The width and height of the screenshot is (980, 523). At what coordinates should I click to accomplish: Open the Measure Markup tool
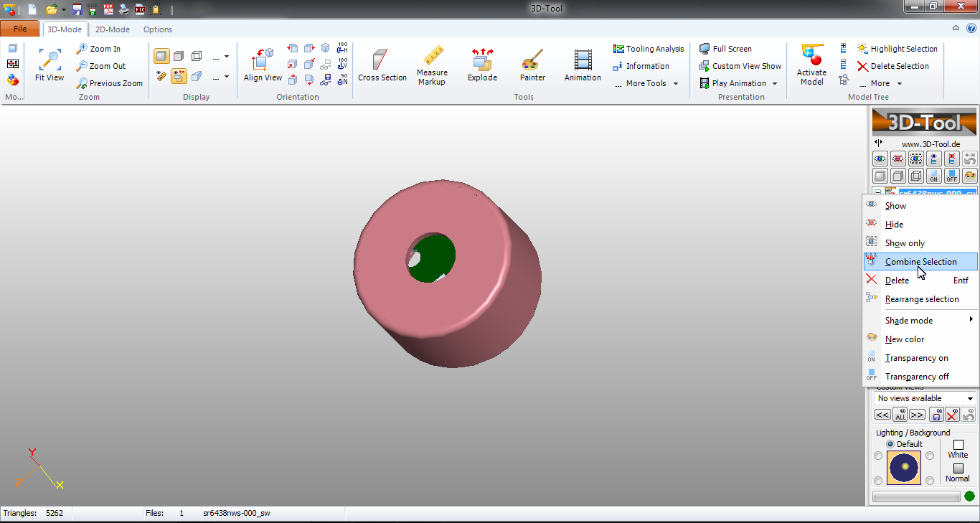432,65
